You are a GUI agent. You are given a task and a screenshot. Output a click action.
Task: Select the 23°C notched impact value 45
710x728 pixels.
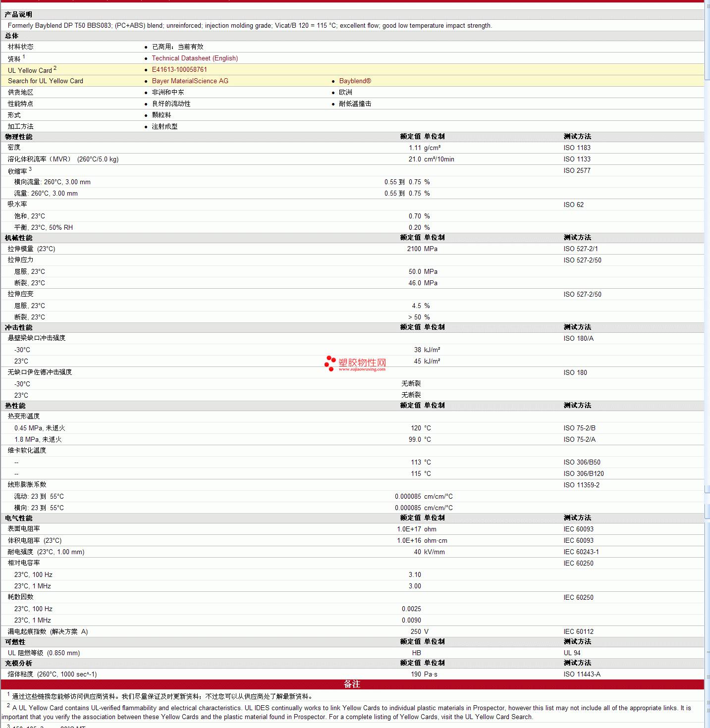click(x=418, y=362)
